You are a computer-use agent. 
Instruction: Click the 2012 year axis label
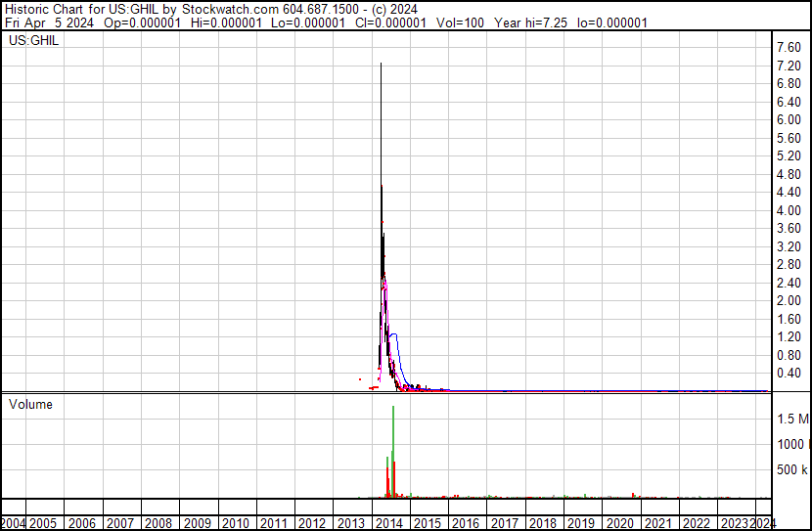(312, 523)
